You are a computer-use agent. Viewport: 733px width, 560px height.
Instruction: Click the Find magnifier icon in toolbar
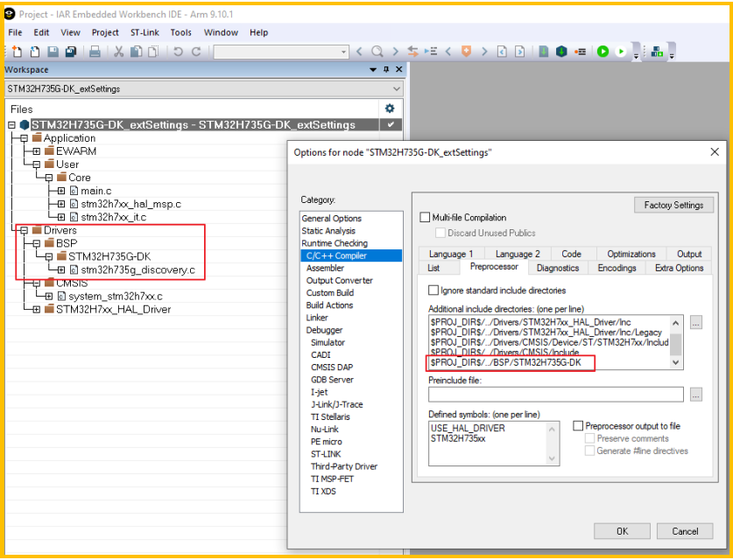pos(377,52)
